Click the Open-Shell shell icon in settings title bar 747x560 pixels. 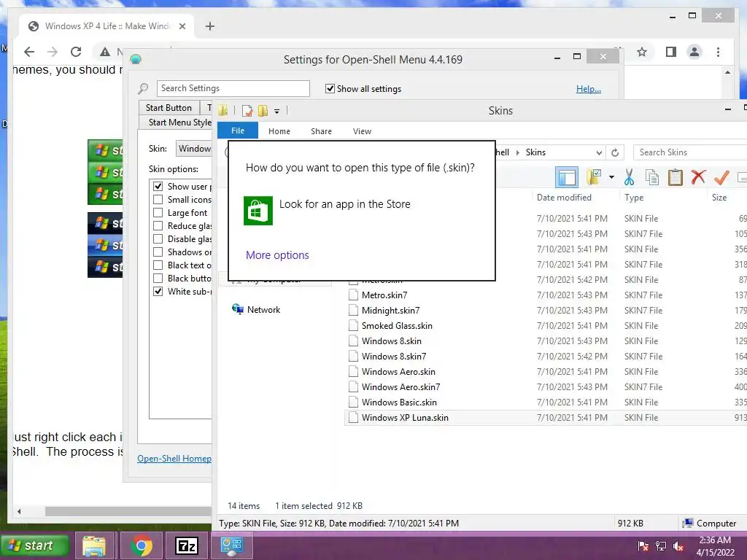click(x=136, y=60)
